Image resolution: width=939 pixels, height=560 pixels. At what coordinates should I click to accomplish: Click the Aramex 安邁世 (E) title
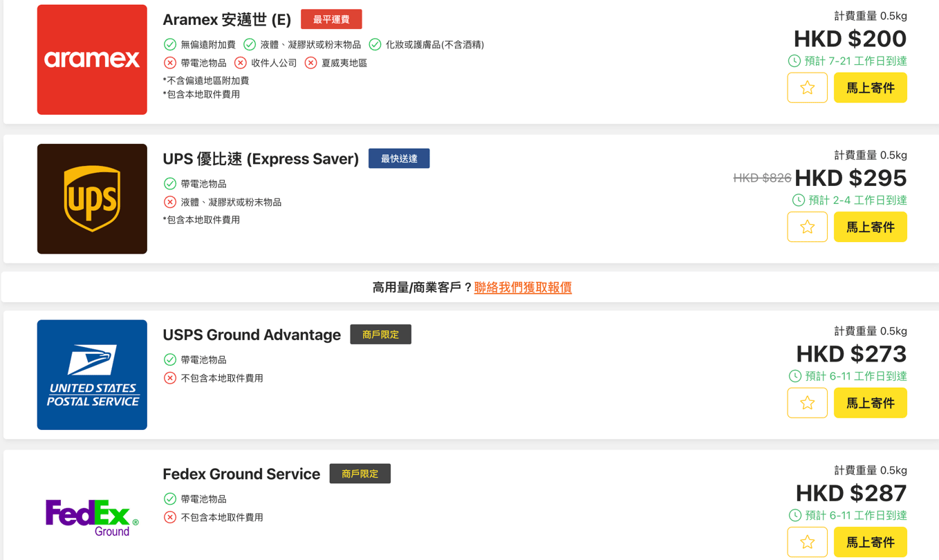click(227, 20)
